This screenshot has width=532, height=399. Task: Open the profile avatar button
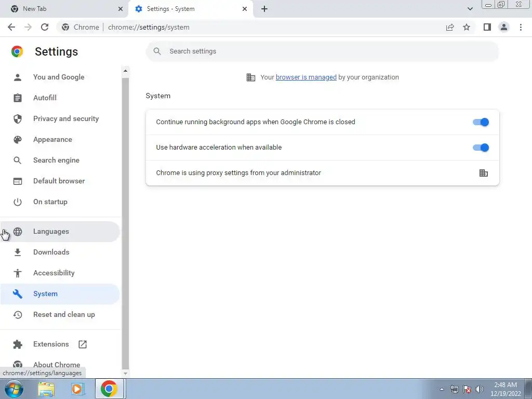504,27
